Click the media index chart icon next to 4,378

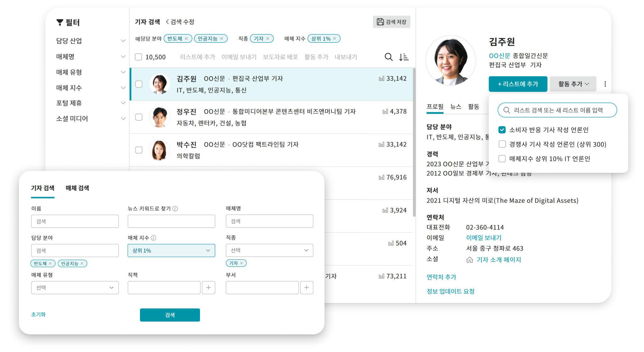point(385,112)
